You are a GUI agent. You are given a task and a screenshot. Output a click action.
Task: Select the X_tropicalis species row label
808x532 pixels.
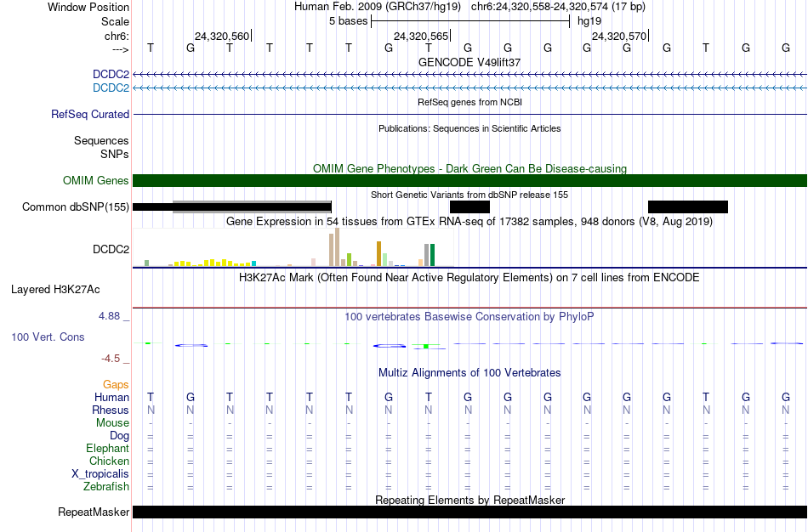(100, 474)
